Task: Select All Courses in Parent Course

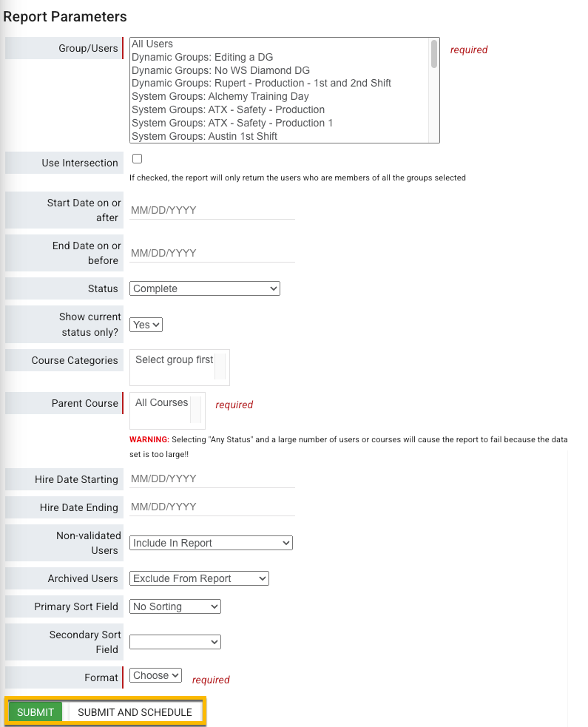Action: [161, 402]
